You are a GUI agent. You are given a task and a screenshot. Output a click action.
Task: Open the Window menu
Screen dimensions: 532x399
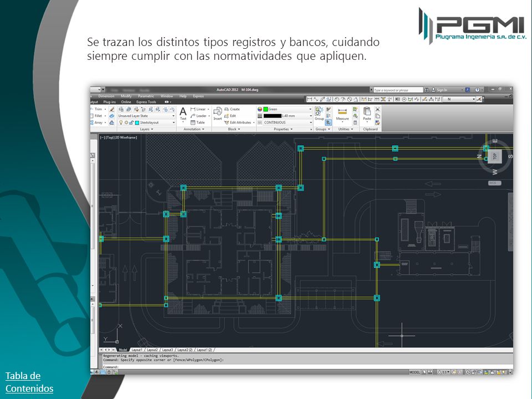point(167,96)
